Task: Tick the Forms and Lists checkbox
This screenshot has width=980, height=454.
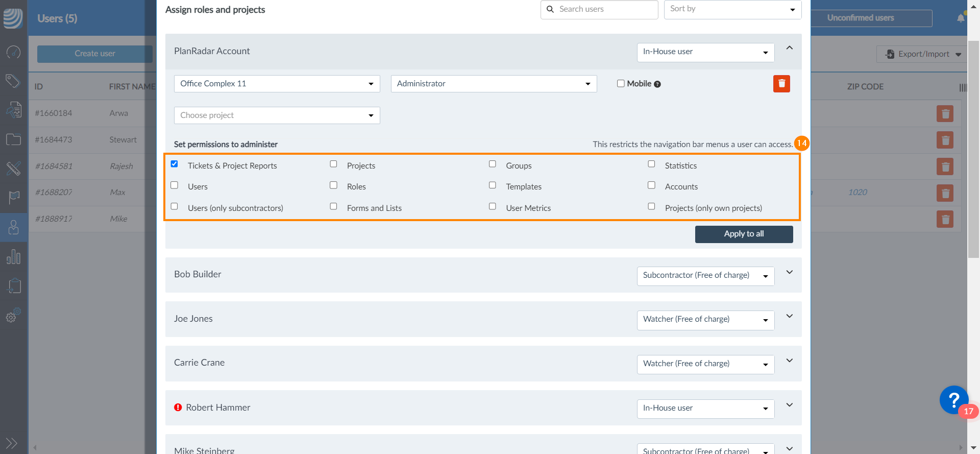Action: (x=333, y=206)
